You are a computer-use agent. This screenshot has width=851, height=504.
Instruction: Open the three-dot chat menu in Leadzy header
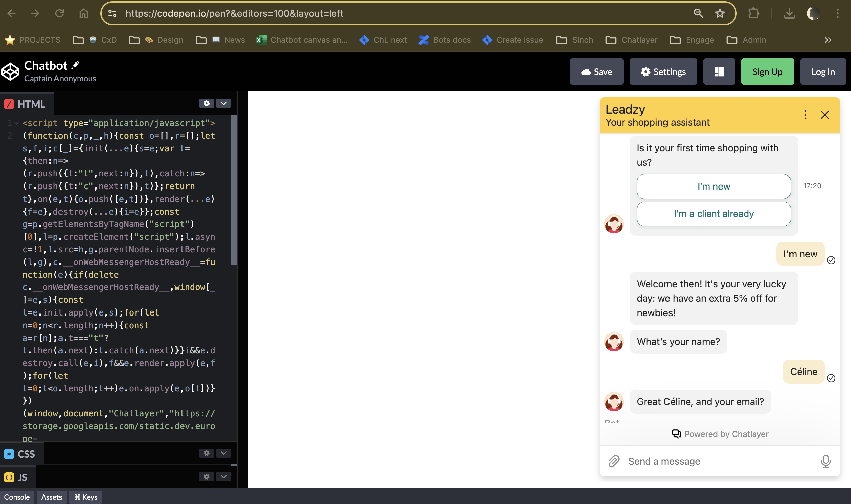pyautogui.click(x=805, y=115)
